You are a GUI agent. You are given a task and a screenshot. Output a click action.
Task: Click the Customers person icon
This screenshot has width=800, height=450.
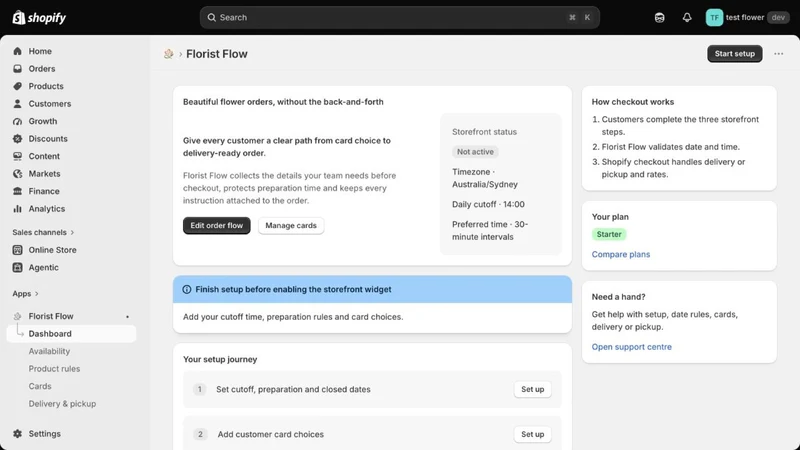(17, 104)
